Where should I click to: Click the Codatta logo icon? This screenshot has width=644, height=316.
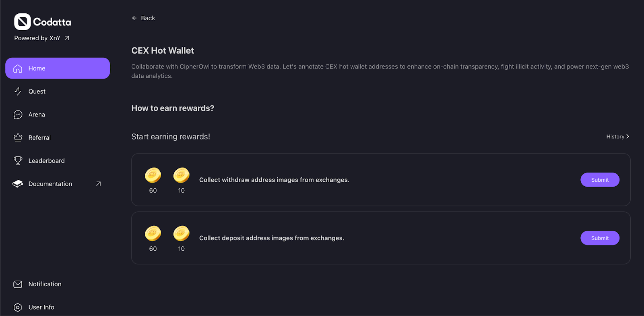coord(23,22)
